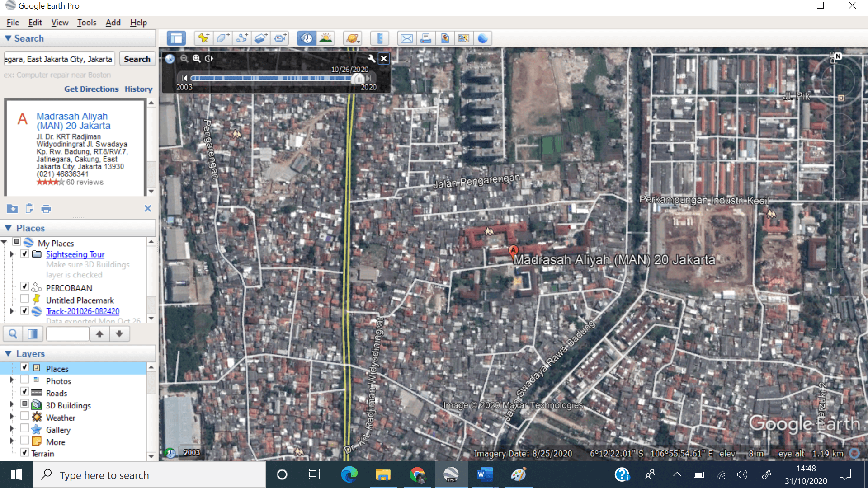Show sunlight across landscape icon
The image size is (868, 488).
(x=325, y=38)
